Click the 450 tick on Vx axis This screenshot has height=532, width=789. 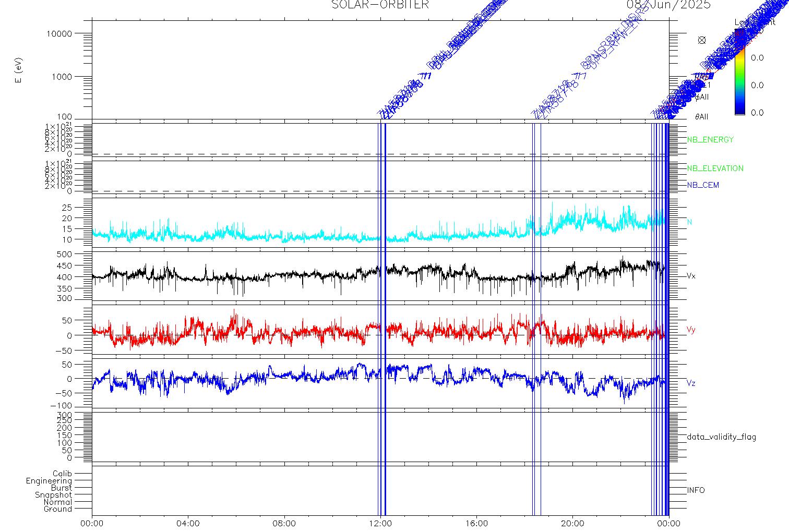64,266
